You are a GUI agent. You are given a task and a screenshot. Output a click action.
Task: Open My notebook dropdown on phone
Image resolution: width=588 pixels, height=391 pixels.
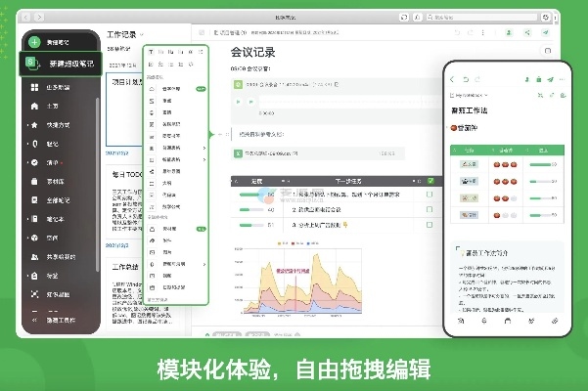[x=469, y=95]
